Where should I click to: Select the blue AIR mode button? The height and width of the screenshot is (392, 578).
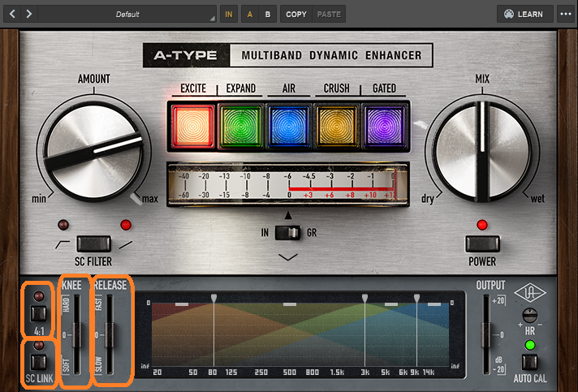click(289, 127)
